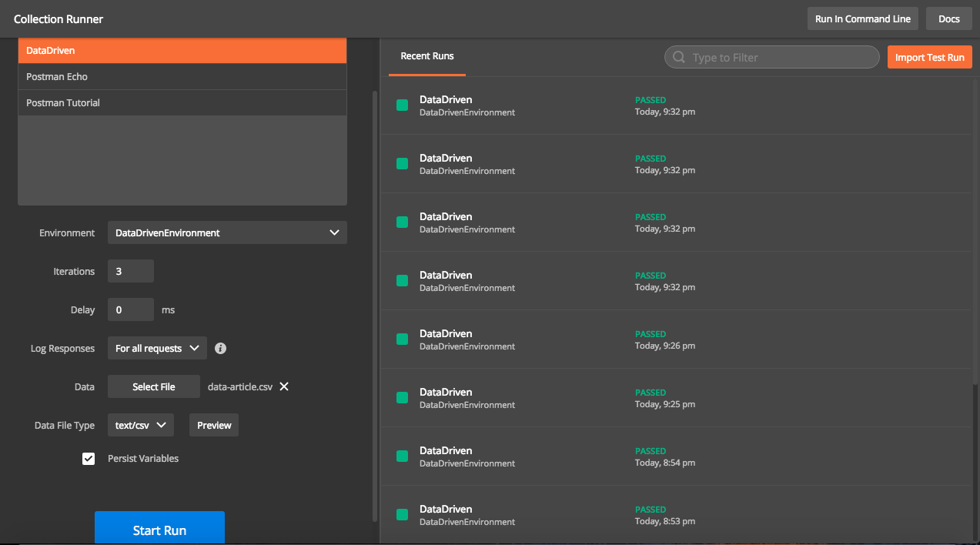Click green status square of the 8:53 pm run
Viewport: 980px width, 545px height.
click(x=402, y=515)
